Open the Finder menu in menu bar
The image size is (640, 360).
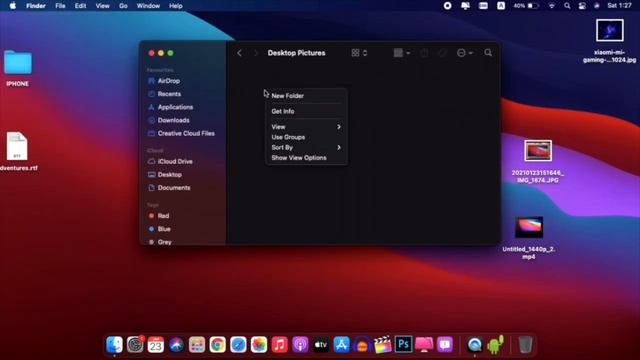tap(36, 6)
